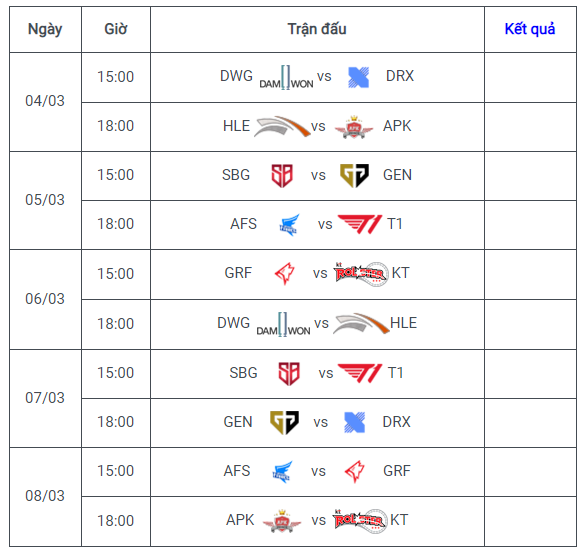Screen dimensions: 586x553
Task: Click KT Rolster logo in 08/03 match
Action: pyautogui.click(x=360, y=521)
